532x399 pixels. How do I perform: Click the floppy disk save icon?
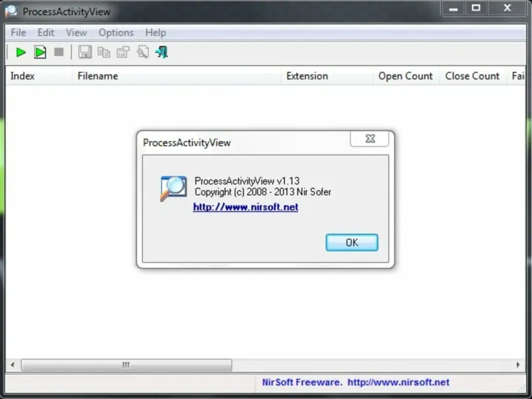point(85,53)
